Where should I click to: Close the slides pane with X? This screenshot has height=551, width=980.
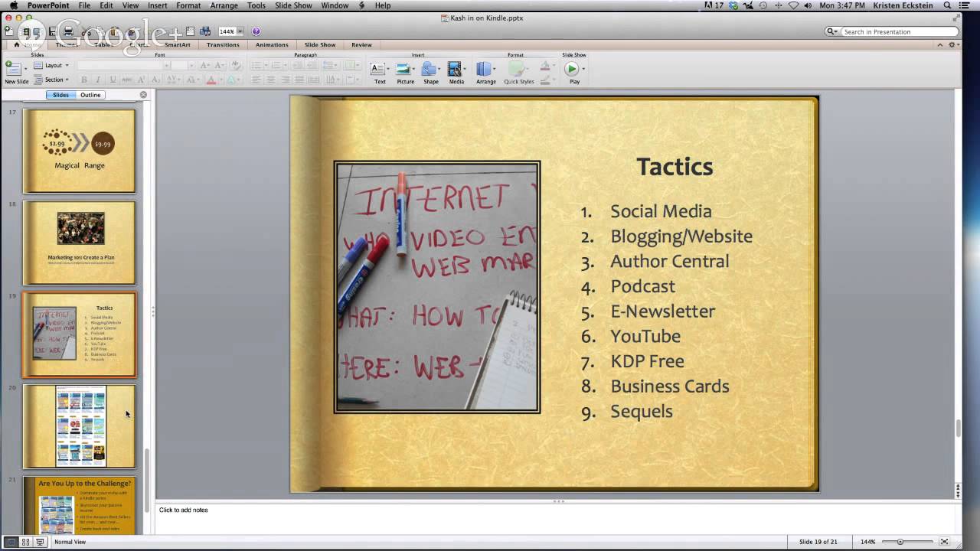click(x=143, y=95)
